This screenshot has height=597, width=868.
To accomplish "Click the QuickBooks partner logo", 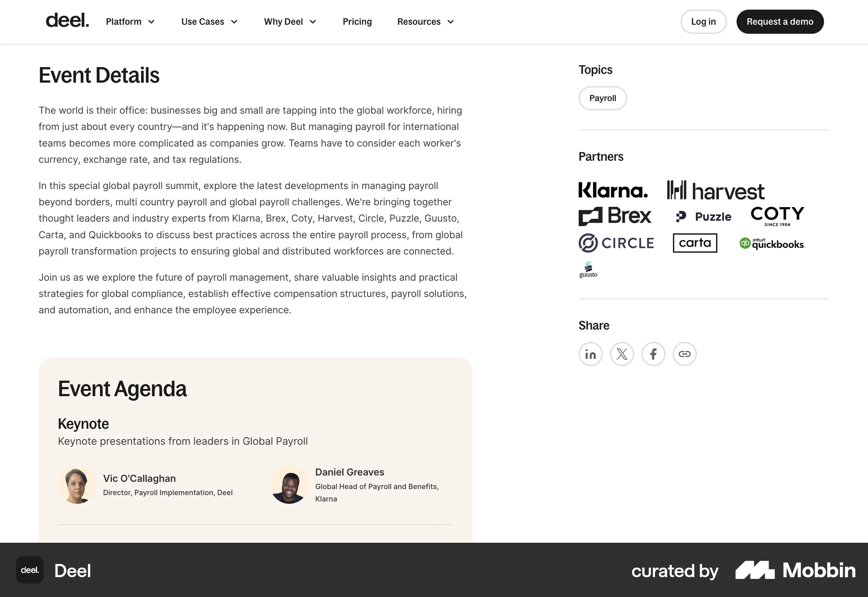I will coord(772,243).
